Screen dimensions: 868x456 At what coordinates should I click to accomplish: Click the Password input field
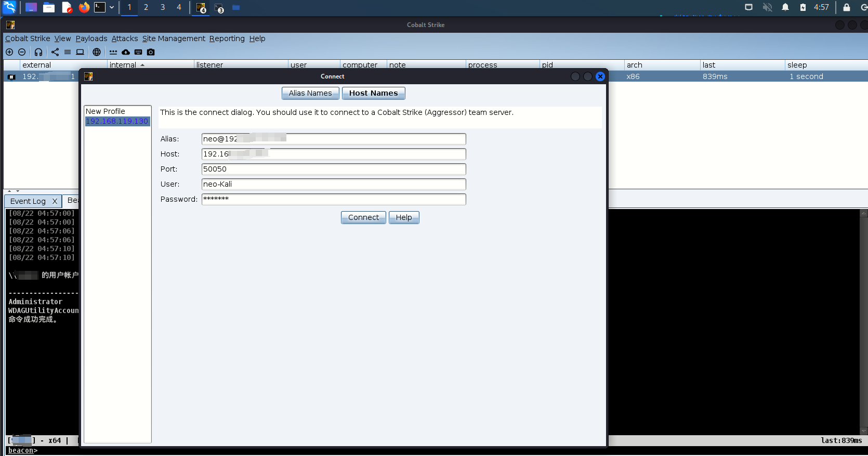click(334, 199)
